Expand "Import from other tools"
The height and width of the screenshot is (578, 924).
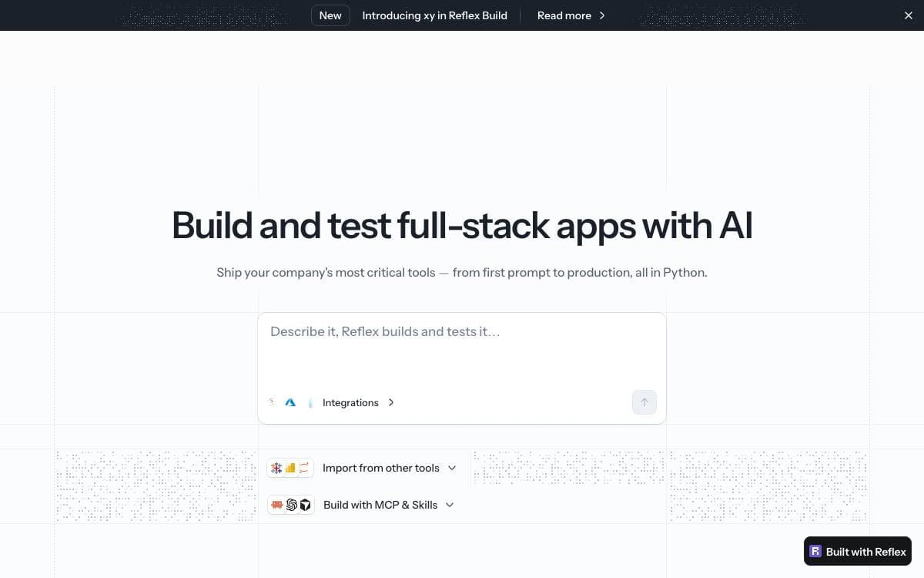click(x=390, y=468)
